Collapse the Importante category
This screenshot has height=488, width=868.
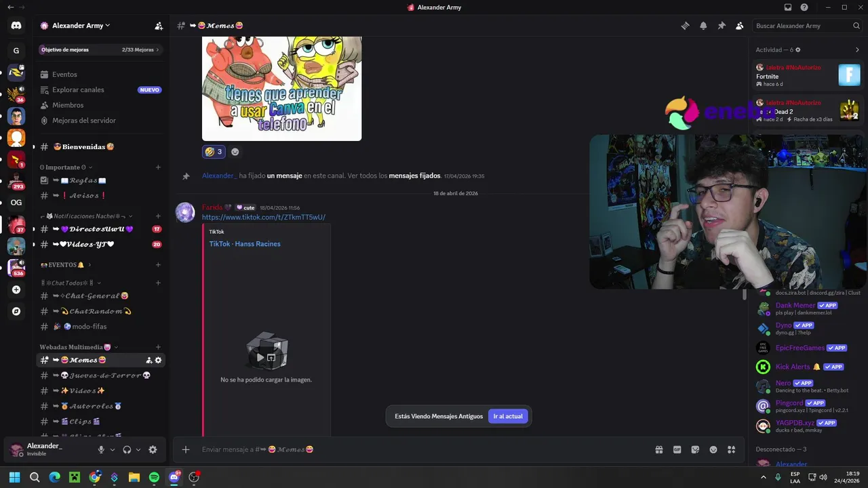[x=66, y=167]
